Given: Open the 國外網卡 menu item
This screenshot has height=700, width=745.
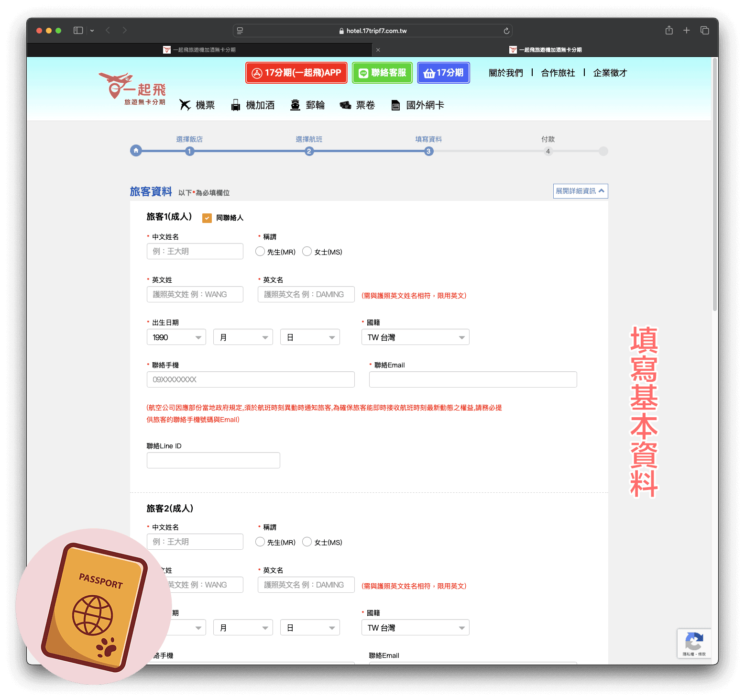Looking at the screenshot, I should [x=418, y=105].
